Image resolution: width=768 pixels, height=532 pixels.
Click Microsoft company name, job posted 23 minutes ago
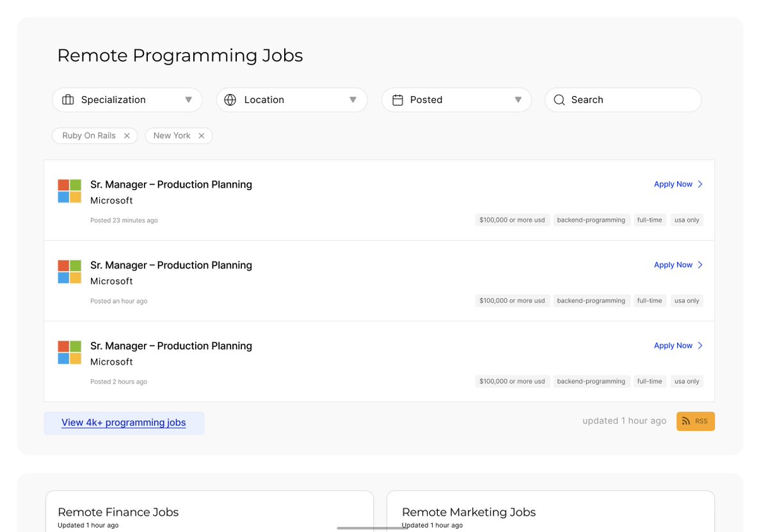point(111,200)
